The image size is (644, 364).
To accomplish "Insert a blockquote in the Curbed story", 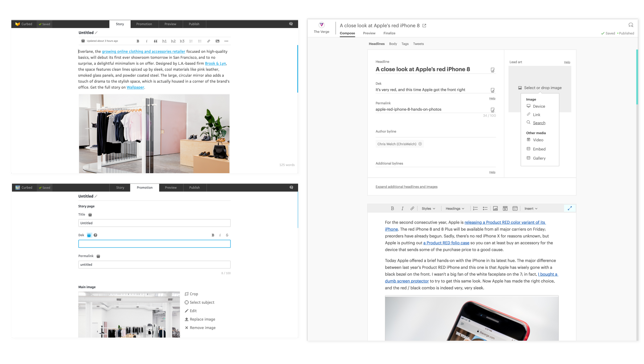I will tap(155, 41).
